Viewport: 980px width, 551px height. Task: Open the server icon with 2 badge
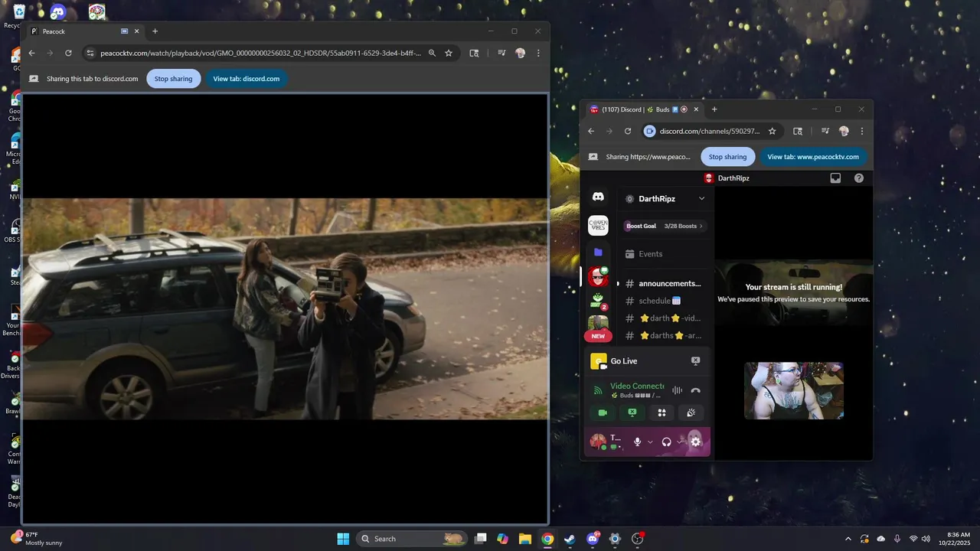(x=598, y=301)
